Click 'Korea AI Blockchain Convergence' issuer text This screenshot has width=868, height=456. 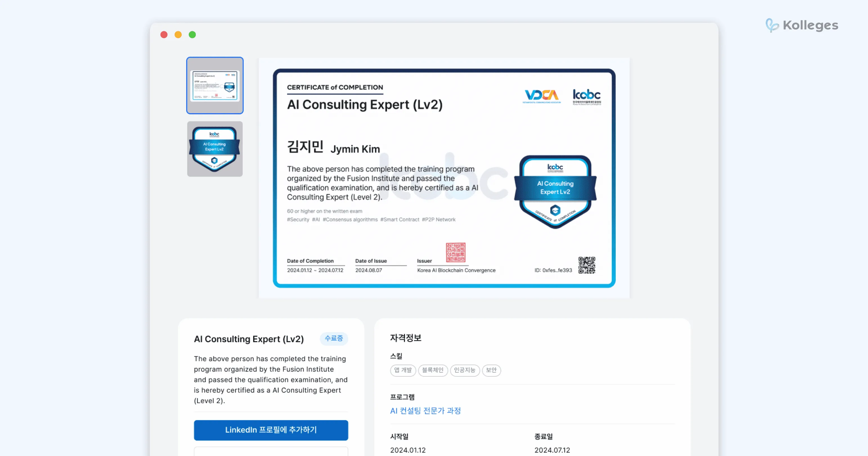coord(456,270)
